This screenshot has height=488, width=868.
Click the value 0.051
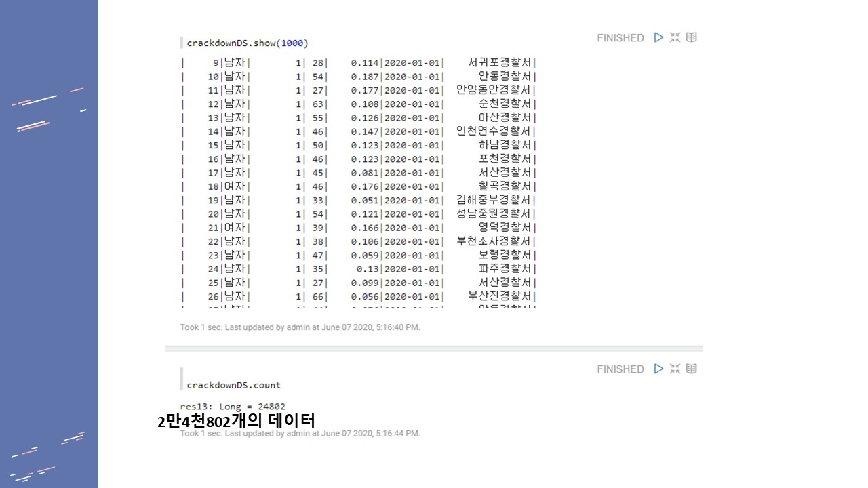pyautogui.click(x=365, y=201)
